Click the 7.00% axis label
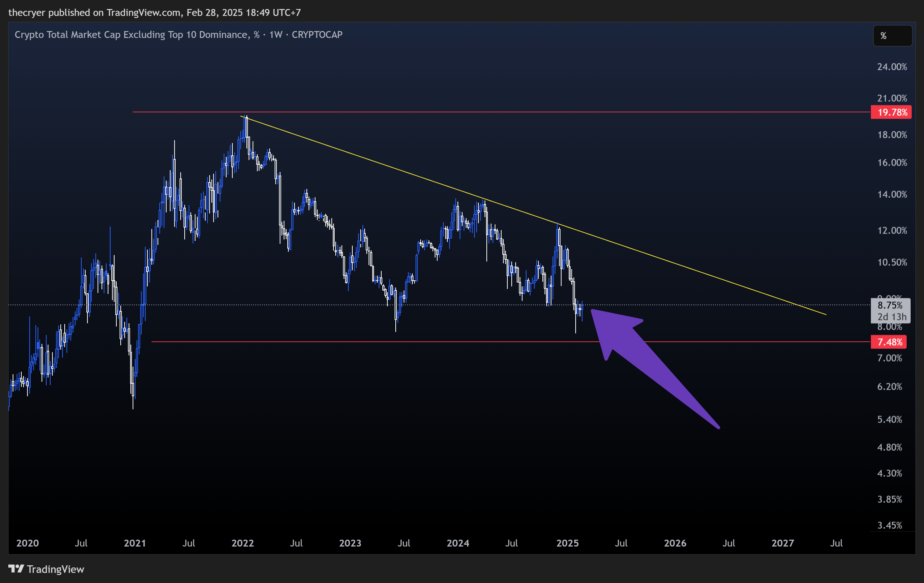The image size is (924, 583). (x=890, y=358)
